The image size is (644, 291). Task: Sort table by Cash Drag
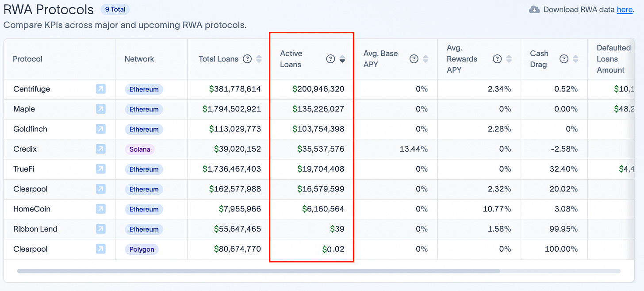click(575, 59)
